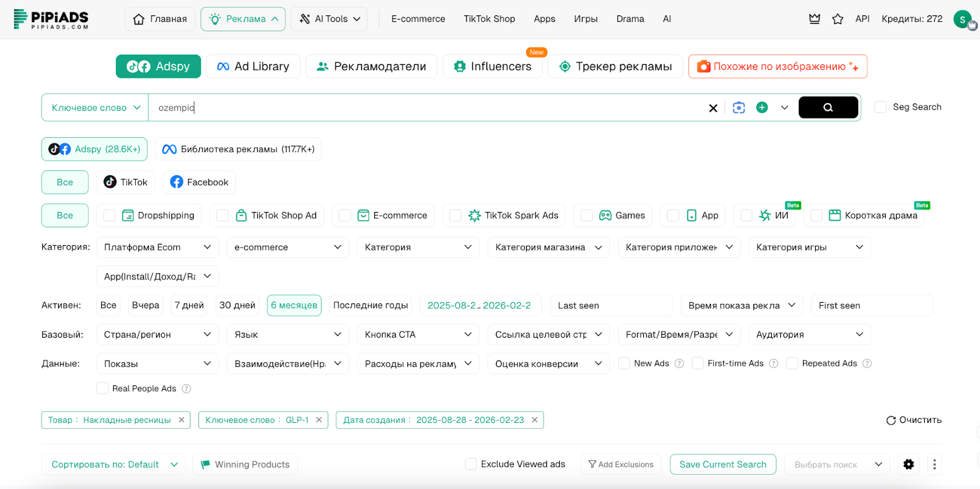Remove the GLP-1 keyword filter tag
This screenshot has width=980, height=489.
tap(319, 420)
